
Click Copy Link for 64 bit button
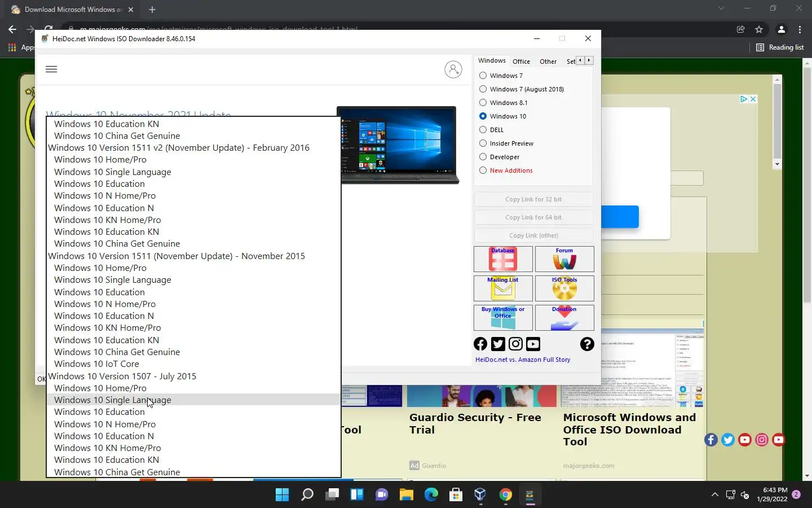coord(533,217)
